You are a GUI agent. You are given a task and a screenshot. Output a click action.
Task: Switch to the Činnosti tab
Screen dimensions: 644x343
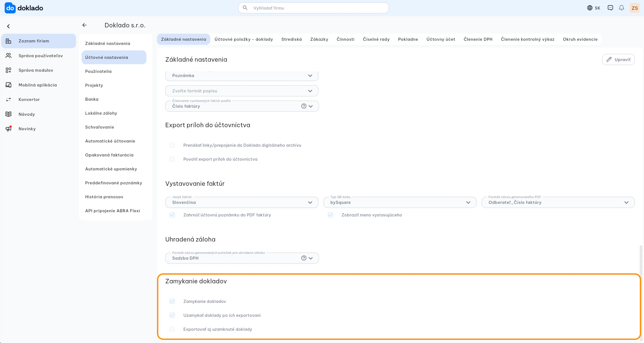(345, 39)
